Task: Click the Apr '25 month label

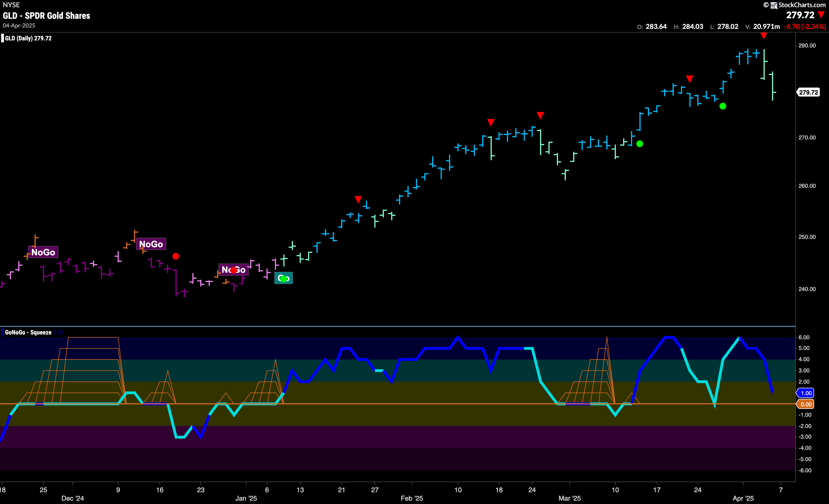Action: pyautogui.click(x=743, y=498)
